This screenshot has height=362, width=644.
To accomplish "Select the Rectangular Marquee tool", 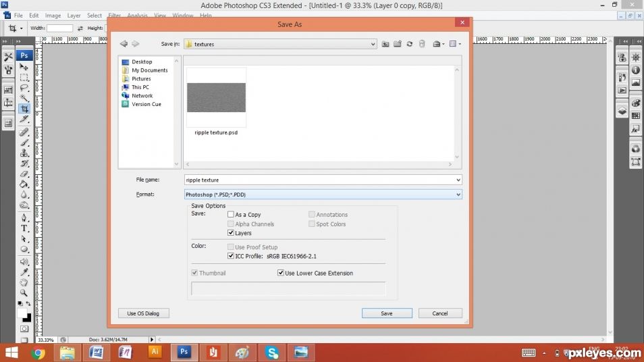I will tap(24, 77).
